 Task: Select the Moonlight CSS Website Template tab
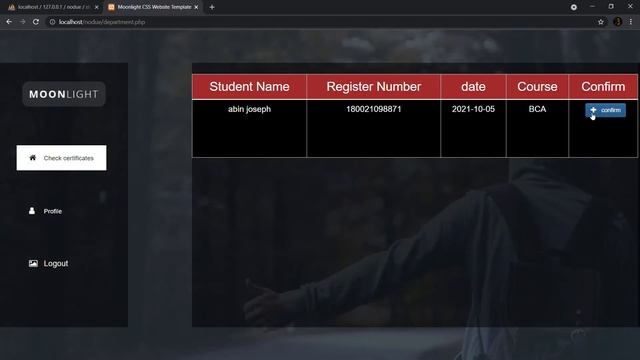[153, 7]
